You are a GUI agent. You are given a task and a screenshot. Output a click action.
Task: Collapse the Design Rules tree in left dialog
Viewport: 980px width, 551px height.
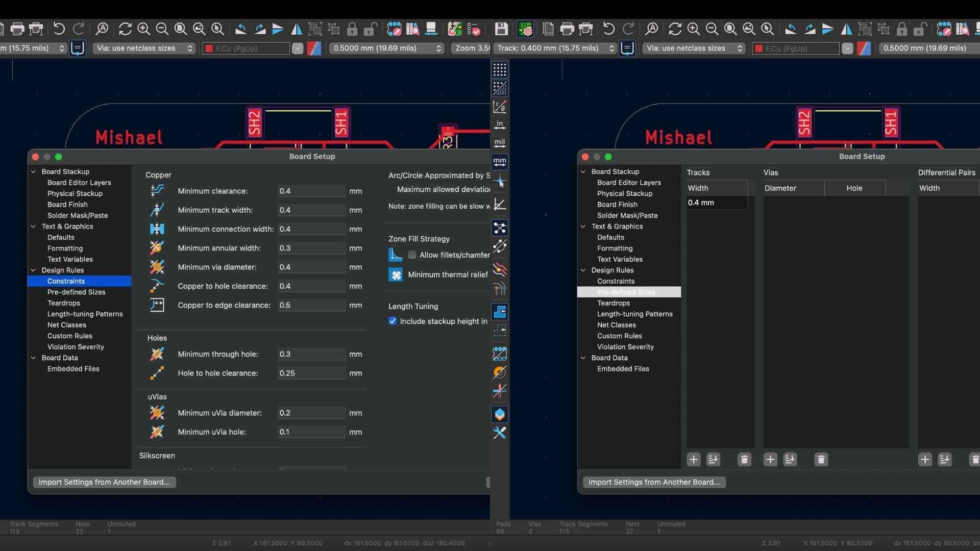coord(34,270)
